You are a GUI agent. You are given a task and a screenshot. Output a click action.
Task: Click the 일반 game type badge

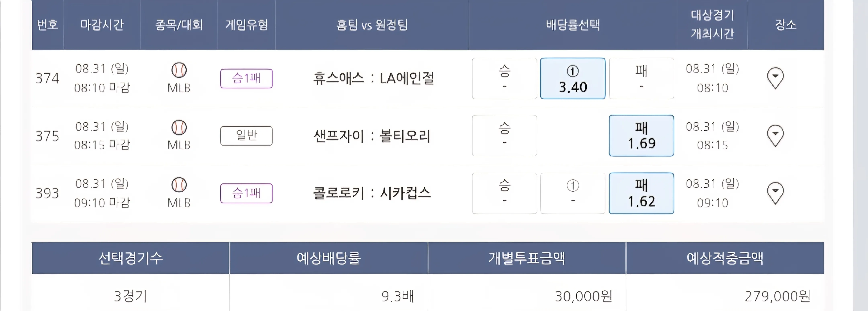click(x=246, y=136)
